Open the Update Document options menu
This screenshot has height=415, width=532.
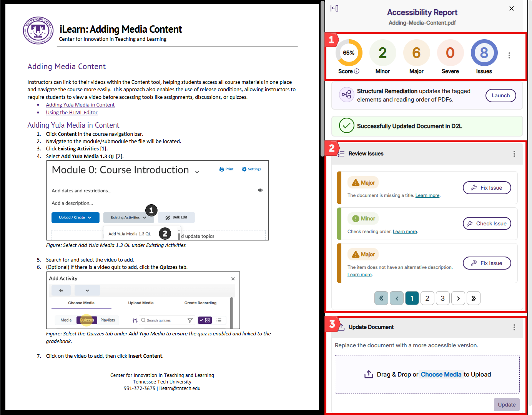point(514,327)
